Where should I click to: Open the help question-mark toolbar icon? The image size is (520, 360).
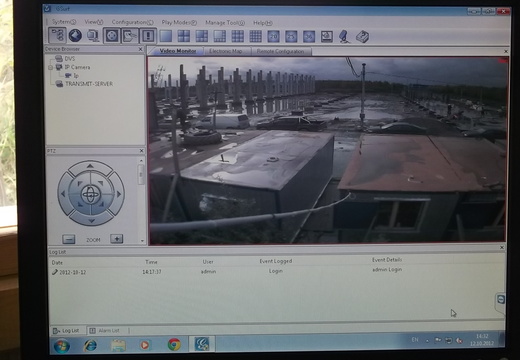(362, 36)
